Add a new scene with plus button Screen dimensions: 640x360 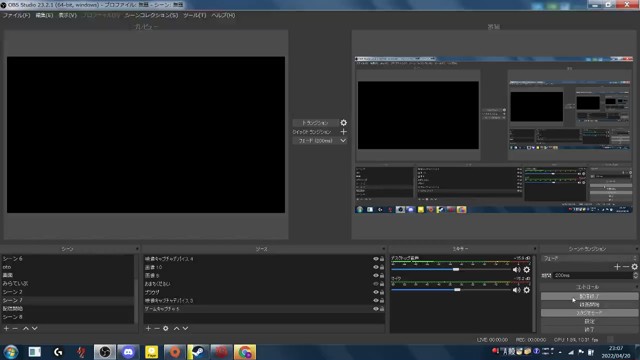(6, 328)
